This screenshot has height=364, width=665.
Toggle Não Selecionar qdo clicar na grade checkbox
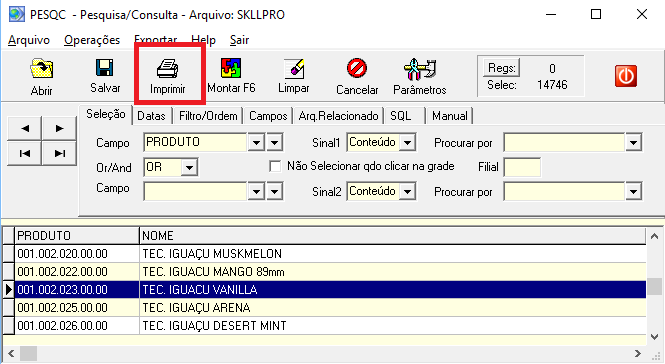pyautogui.click(x=275, y=166)
